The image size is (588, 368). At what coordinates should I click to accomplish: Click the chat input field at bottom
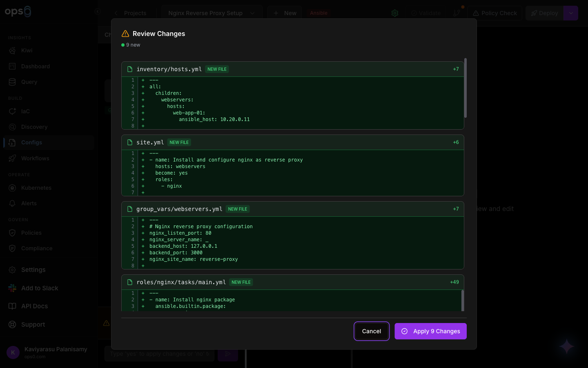[160, 354]
